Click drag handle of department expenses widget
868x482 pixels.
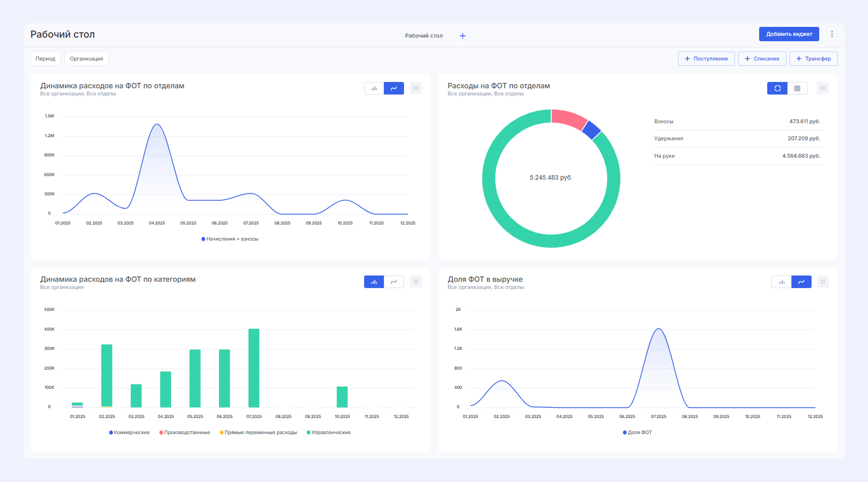click(x=823, y=88)
